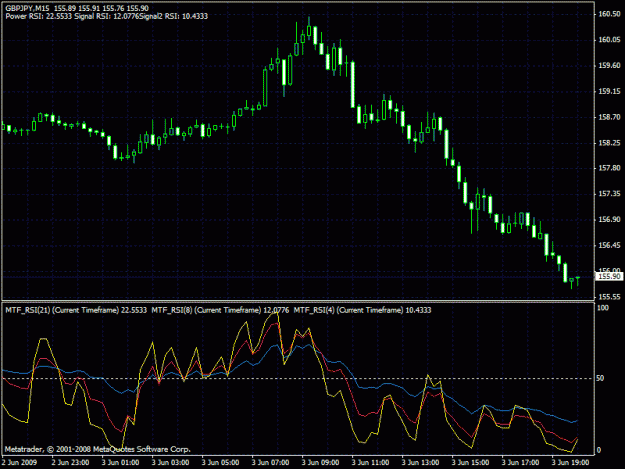Click the MTF_RSI(8) indicator label

220,310
